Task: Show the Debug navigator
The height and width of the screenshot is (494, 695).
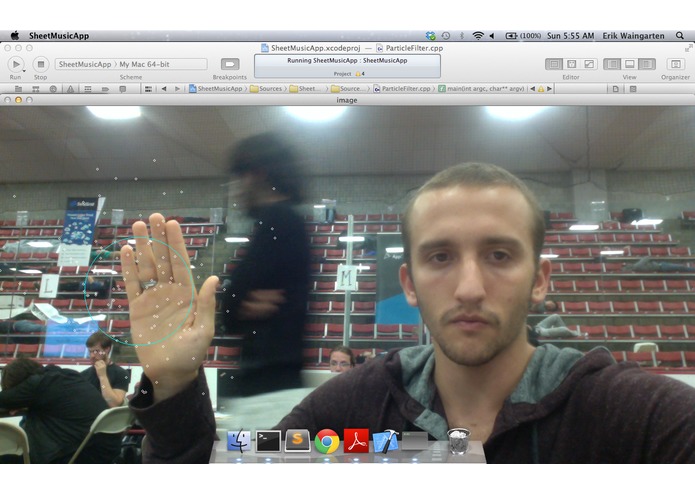Action: click(x=88, y=89)
